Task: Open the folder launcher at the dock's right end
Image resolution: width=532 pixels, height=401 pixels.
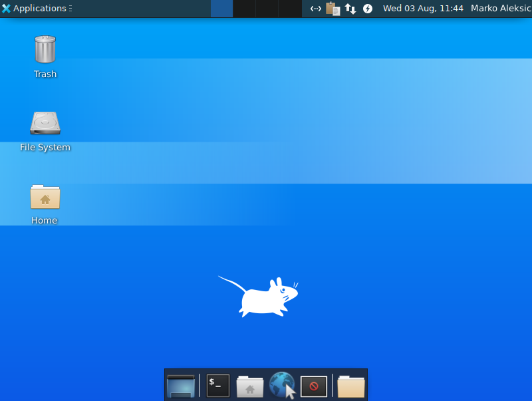Action: coord(350,386)
